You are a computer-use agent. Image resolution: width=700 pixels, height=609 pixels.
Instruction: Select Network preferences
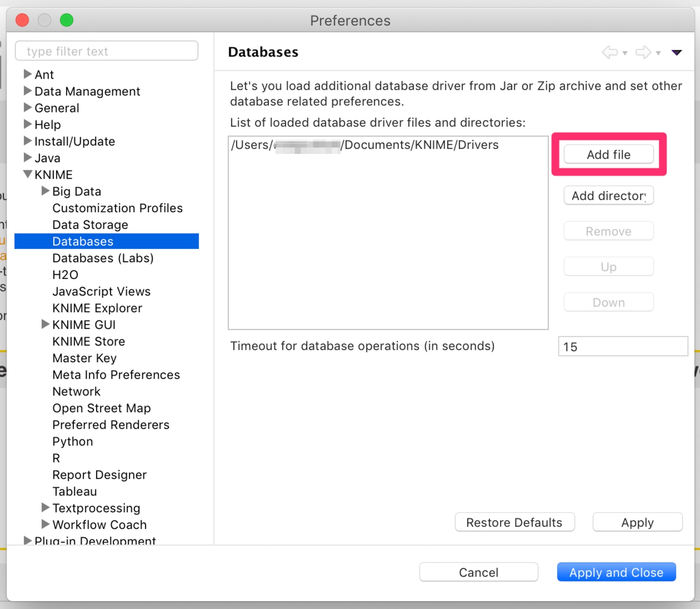tap(76, 392)
